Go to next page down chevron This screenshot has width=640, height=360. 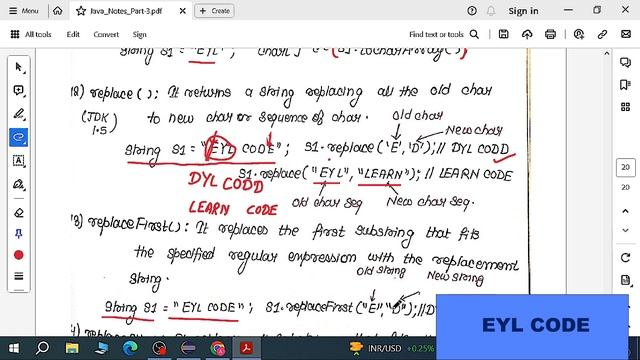[x=625, y=231]
